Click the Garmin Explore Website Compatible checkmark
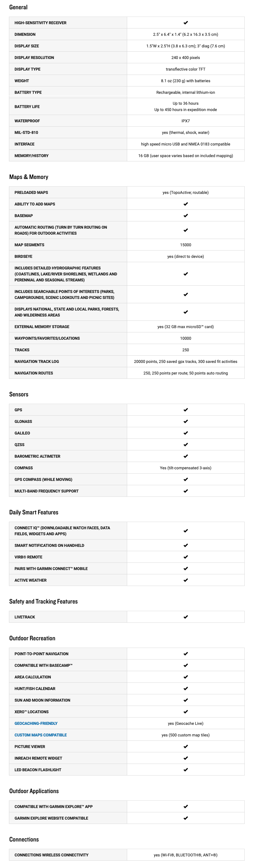The width and height of the screenshot is (253, 868). (185, 818)
